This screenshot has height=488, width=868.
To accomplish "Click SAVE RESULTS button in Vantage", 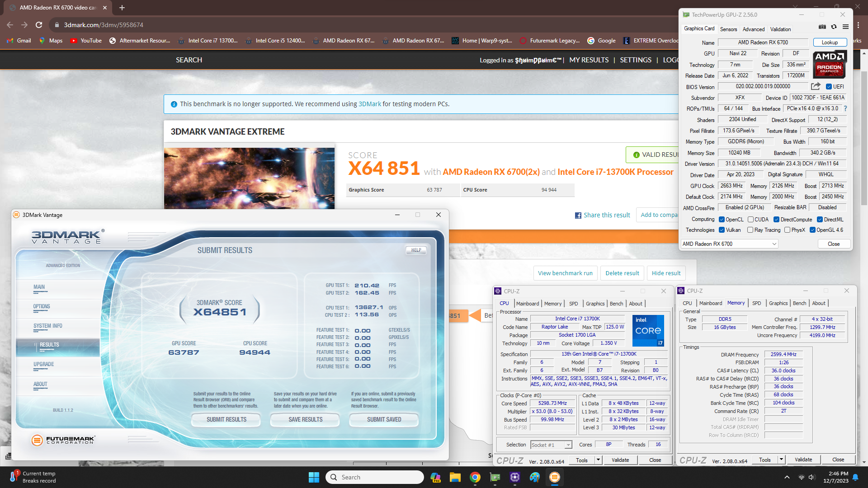I will (x=305, y=420).
